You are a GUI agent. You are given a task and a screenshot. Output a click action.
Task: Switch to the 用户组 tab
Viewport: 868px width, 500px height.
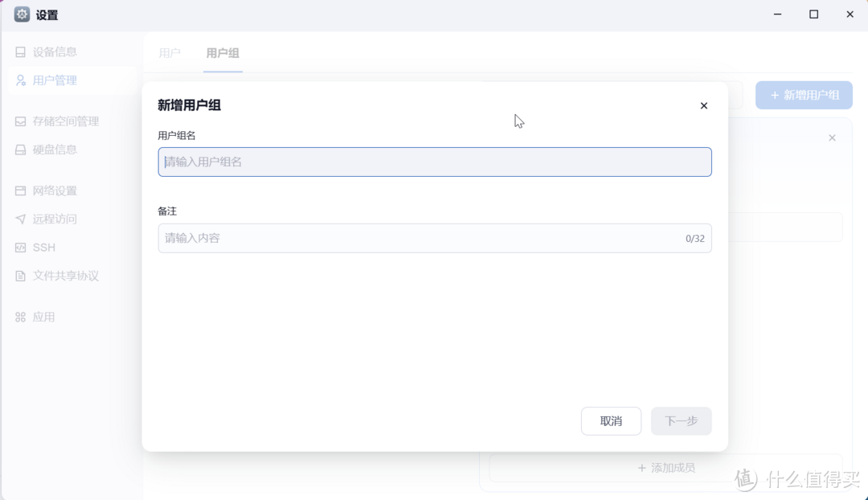223,53
